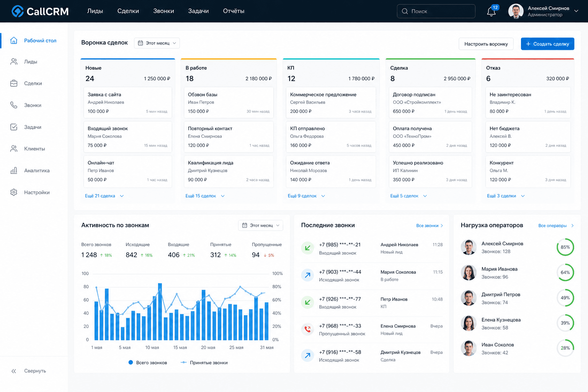588x392 pixels.
Task: Open Сделки in the top navigation
Action: 128,11
